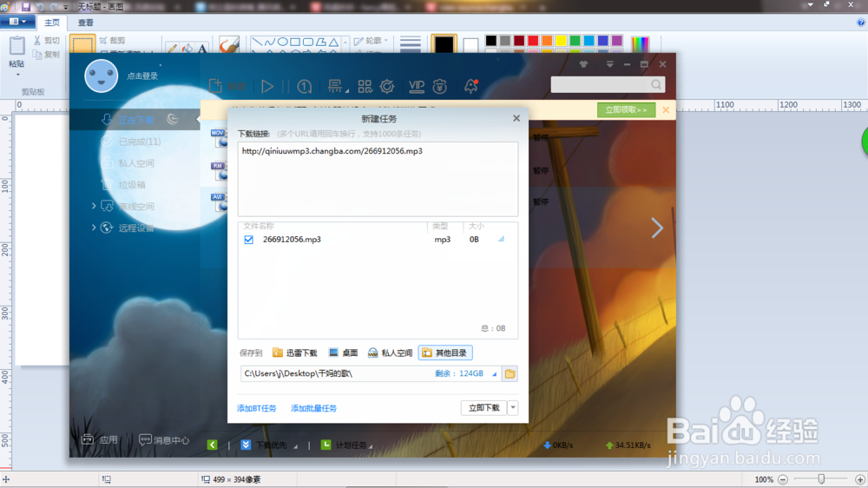Click the 粘贴 paste icon in Paint
This screenshot has height=488, width=868.
(x=17, y=46)
